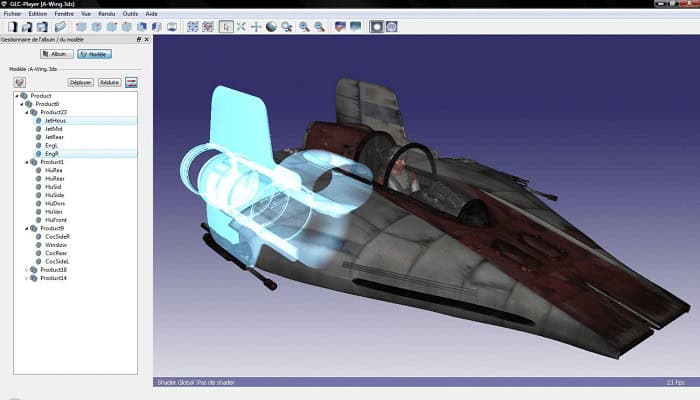Open the Fenêtre menu

point(64,14)
